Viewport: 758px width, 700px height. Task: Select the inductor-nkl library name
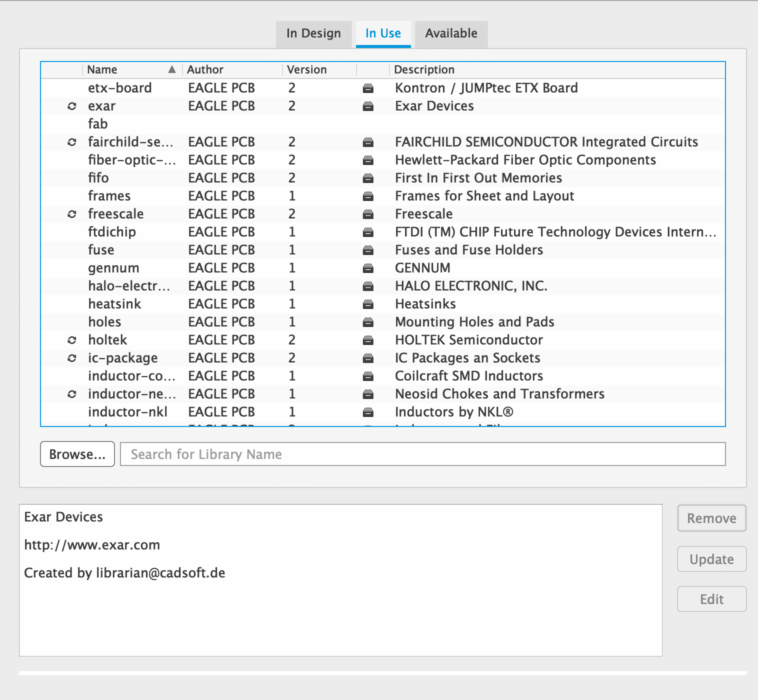128,412
